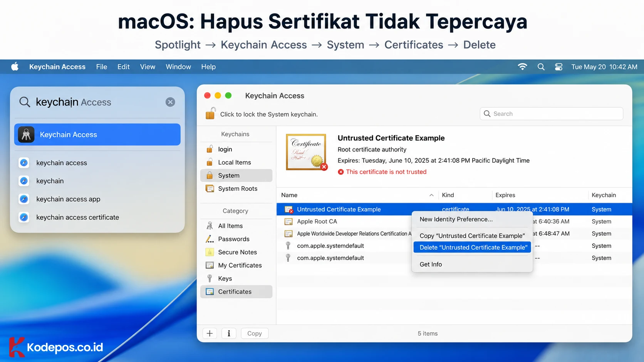Sort by the Keychain column header
This screenshot has height=362, width=644.
pos(610,195)
